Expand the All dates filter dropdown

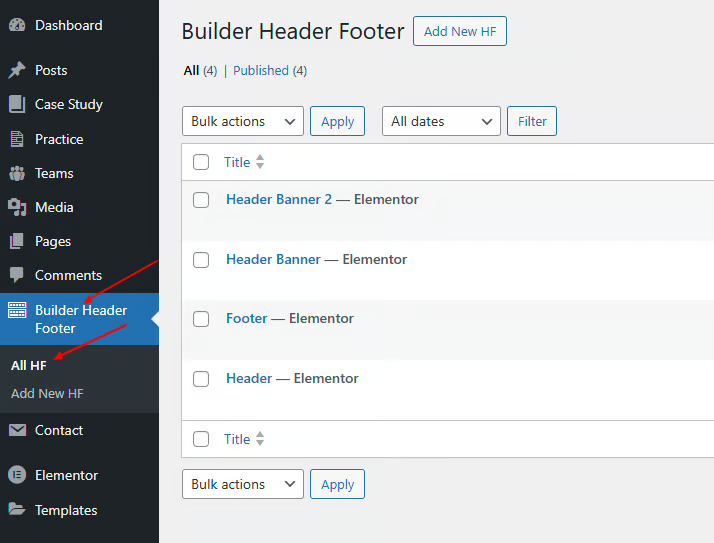(441, 121)
